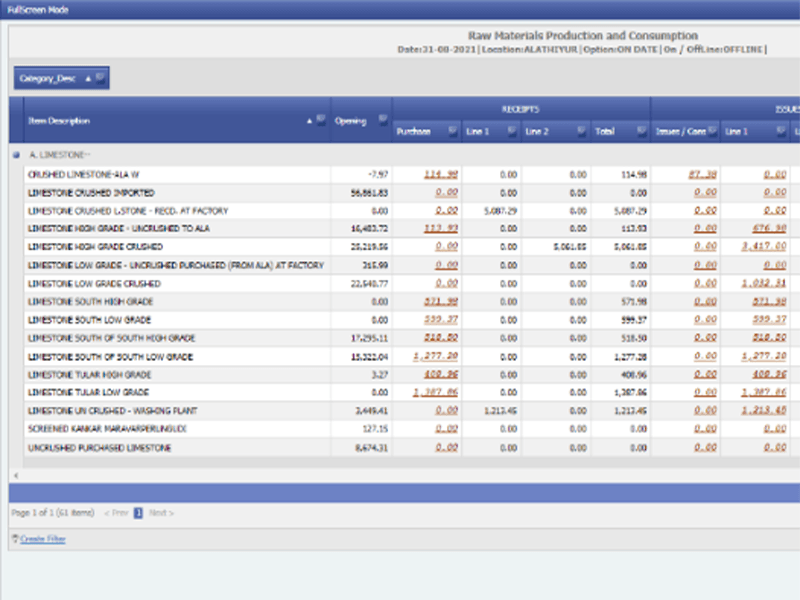Click Receipts Line 1 value 1,213.45
Screen dimensions: 800x600
(x=501, y=411)
